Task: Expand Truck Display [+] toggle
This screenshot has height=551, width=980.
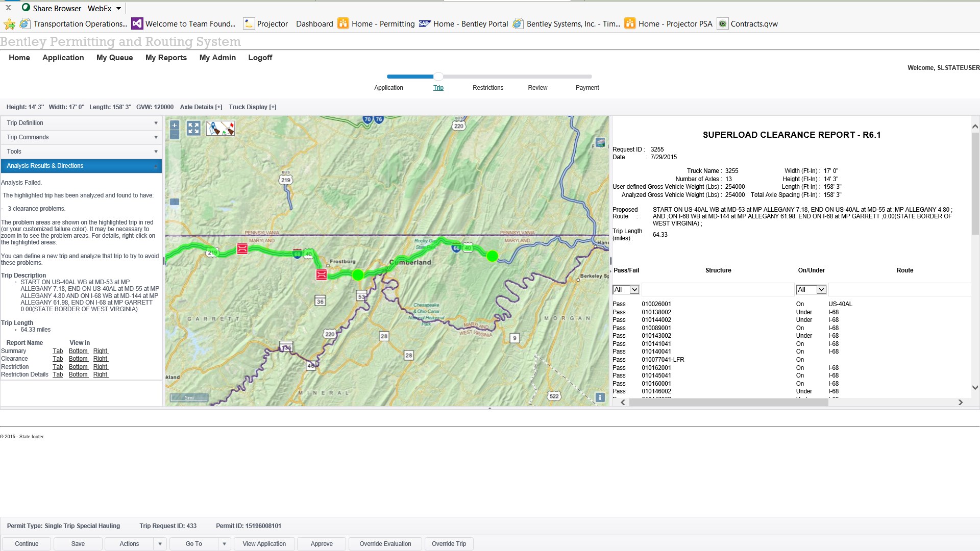Action: [252, 107]
